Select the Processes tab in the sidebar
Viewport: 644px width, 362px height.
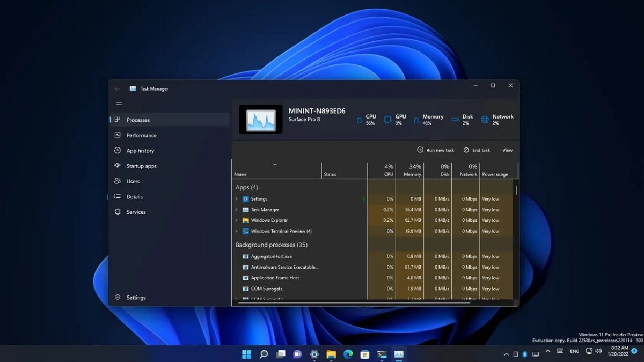pos(138,120)
